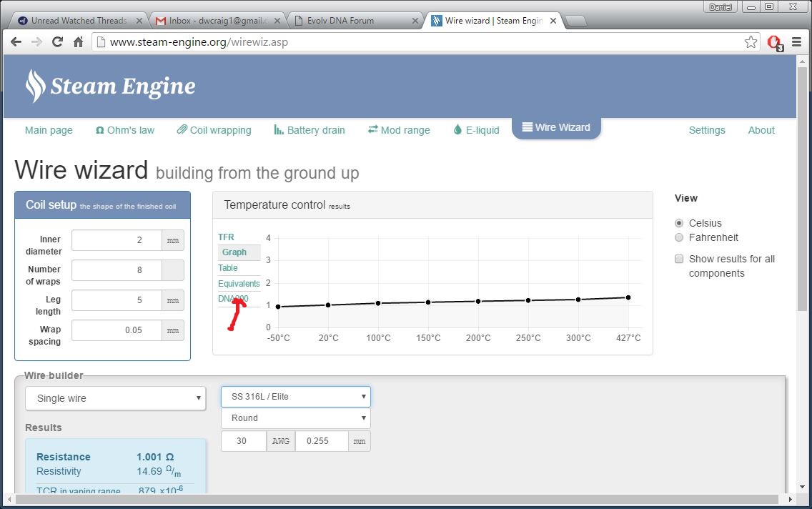This screenshot has width=812, height=509.
Task: Open the E-liquid calculator
Action: pos(476,130)
